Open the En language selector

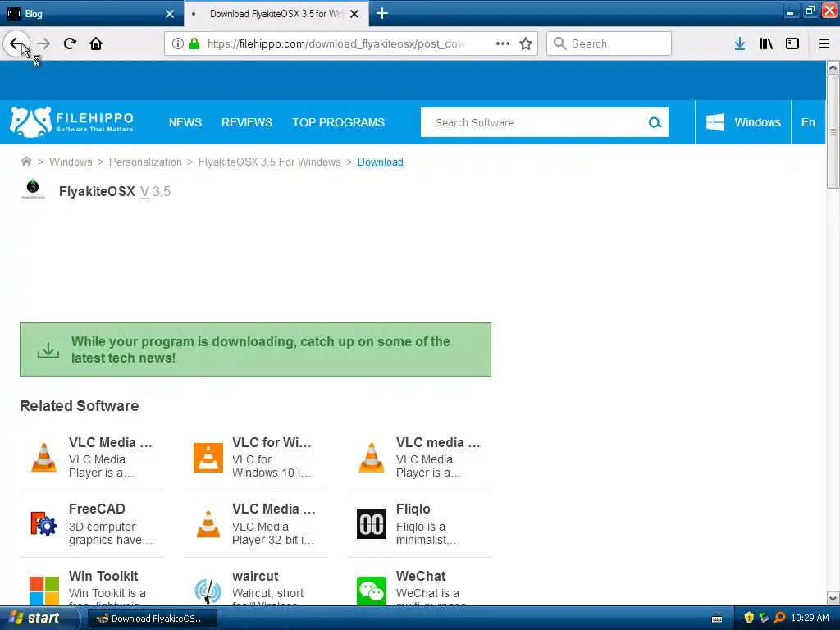point(808,123)
